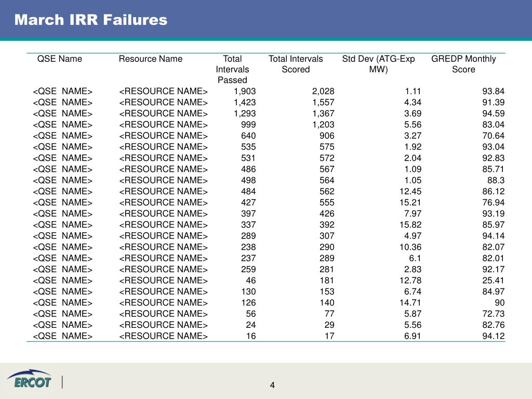Select the GREDP score 92.83
The height and width of the screenshot is (399, 532).
coord(494,158)
